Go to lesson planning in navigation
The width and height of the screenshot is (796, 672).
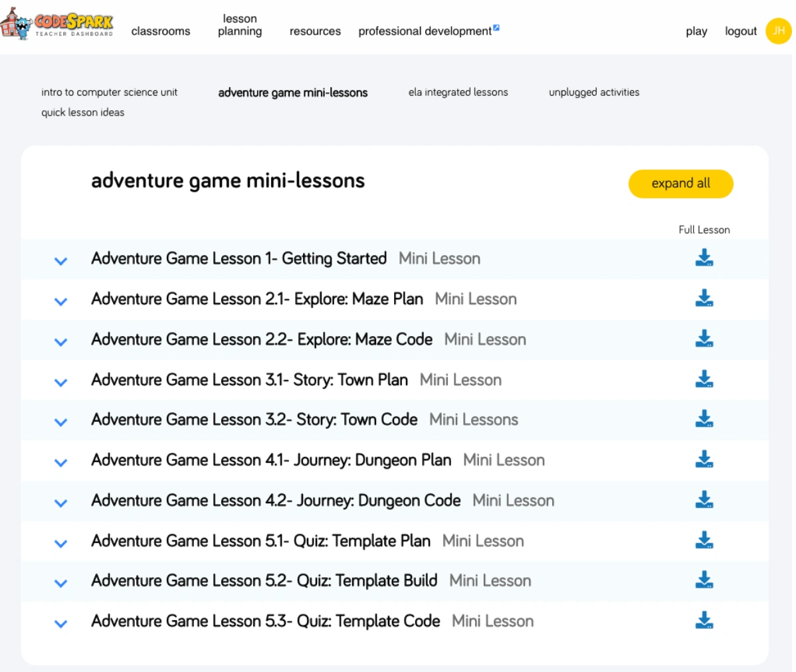coord(240,25)
